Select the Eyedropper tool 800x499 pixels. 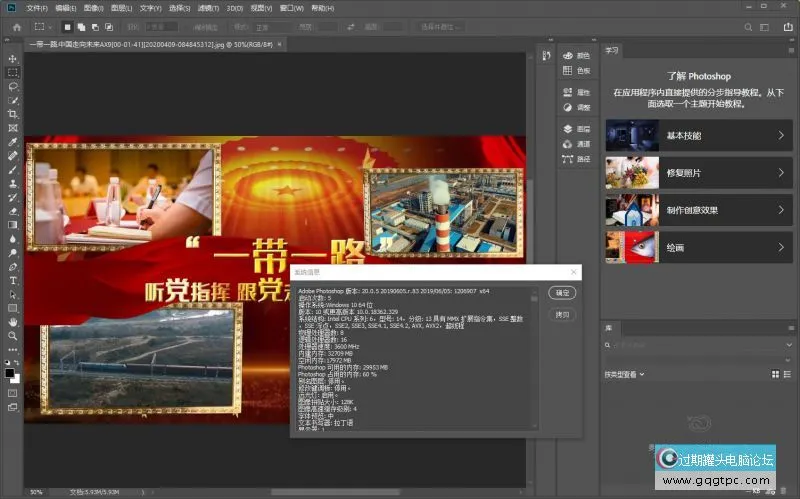click(13, 142)
